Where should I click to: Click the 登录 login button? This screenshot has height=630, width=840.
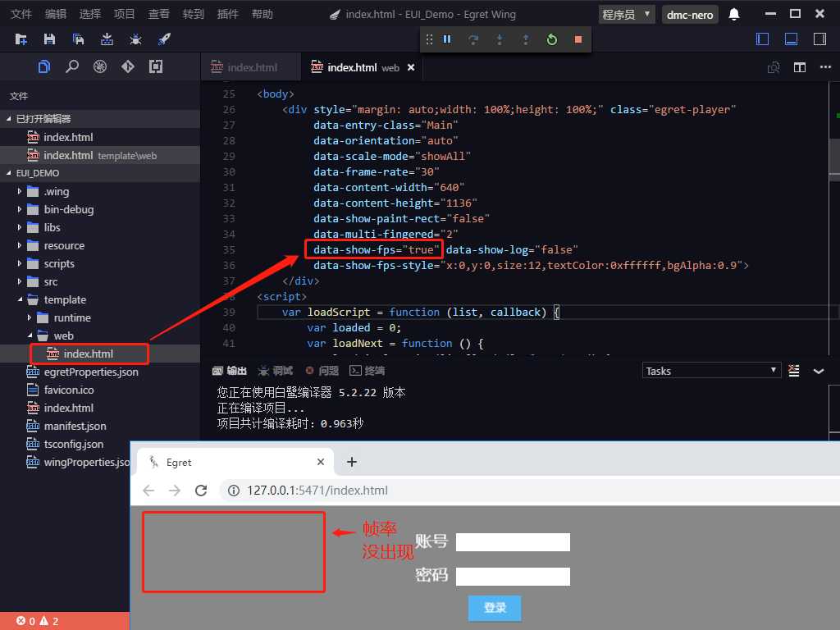(495, 608)
